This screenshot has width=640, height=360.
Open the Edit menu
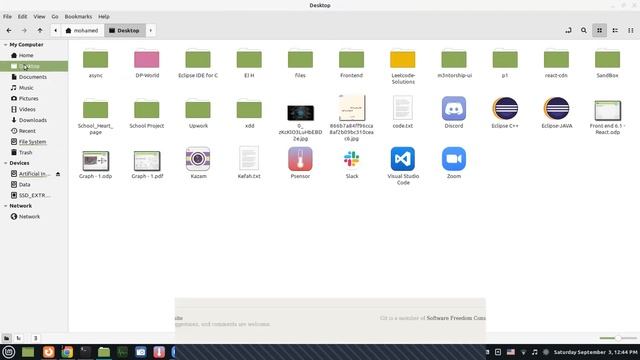(x=22, y=17)
